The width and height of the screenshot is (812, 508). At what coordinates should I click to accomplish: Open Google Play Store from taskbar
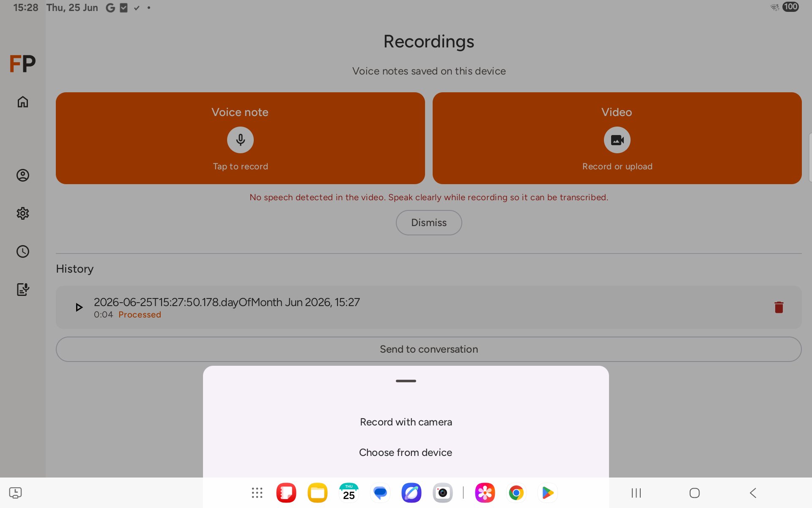pos(548,493)
